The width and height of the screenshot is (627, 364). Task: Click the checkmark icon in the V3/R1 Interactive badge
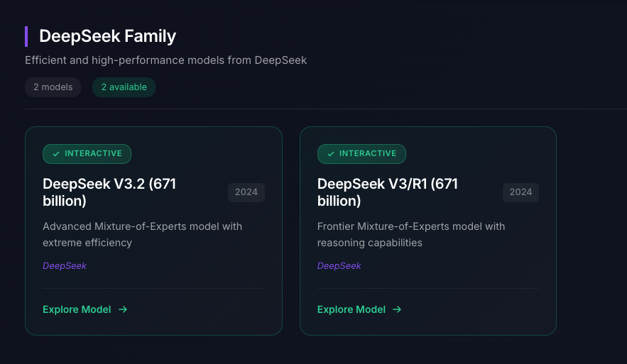click(331, 154)
